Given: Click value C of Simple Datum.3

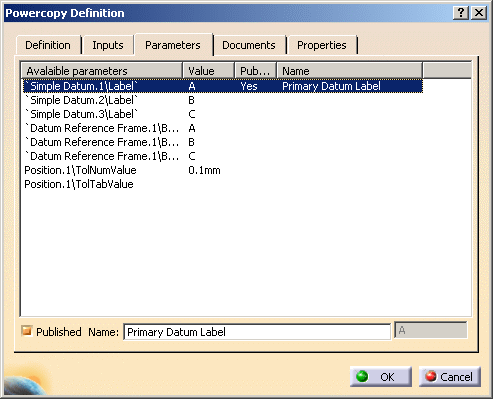Looking at the screenshot, I should 191,114.
